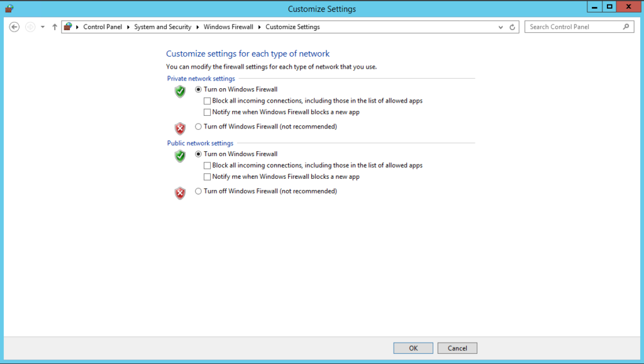Click the Back navigation arrow
Screen dimensions: 644x364
click(x=14, y=27)
